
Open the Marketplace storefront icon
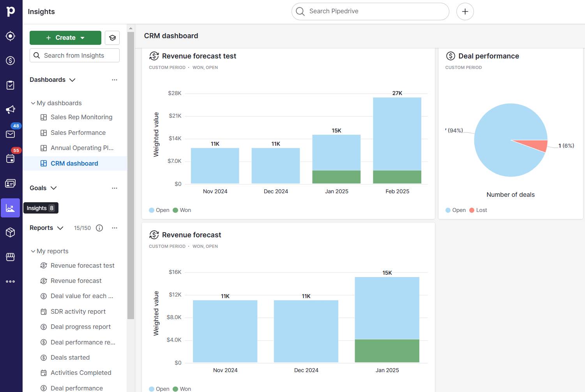point(11,256)
